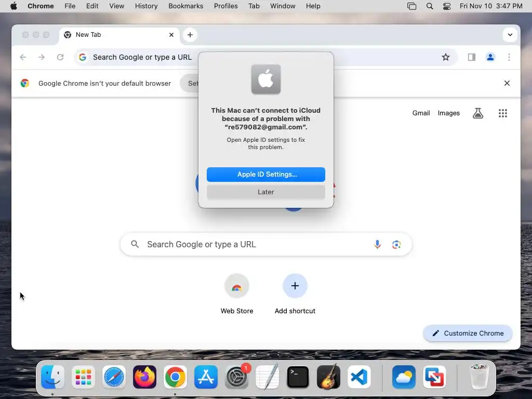Screen dimensions: 532x399
Task: Open the Bookmarks menu
Action: tap(185, 6)
